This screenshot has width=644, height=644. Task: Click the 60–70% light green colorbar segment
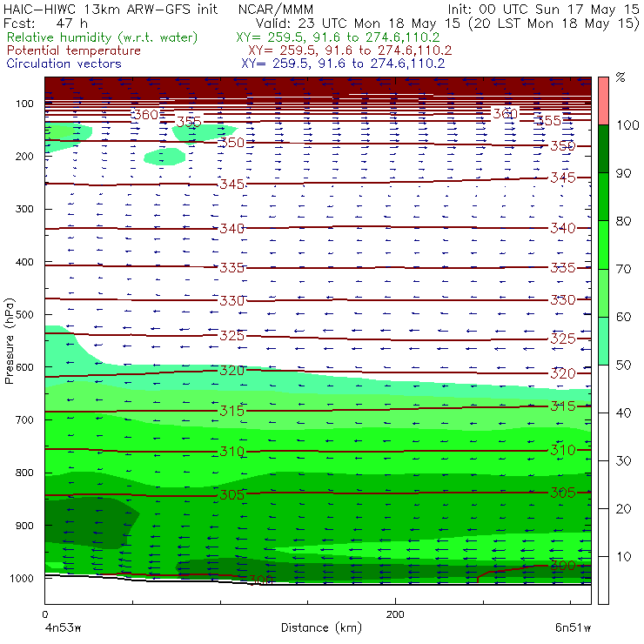click(x=603, y=292)
